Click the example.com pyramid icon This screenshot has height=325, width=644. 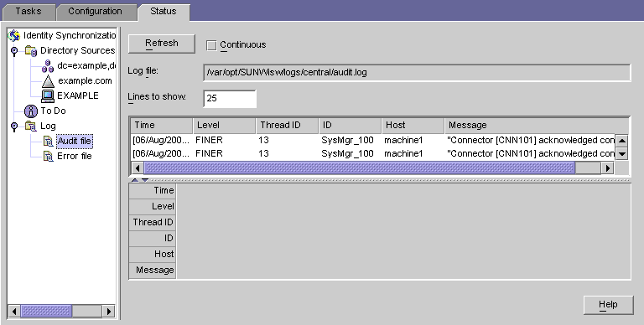48,81
